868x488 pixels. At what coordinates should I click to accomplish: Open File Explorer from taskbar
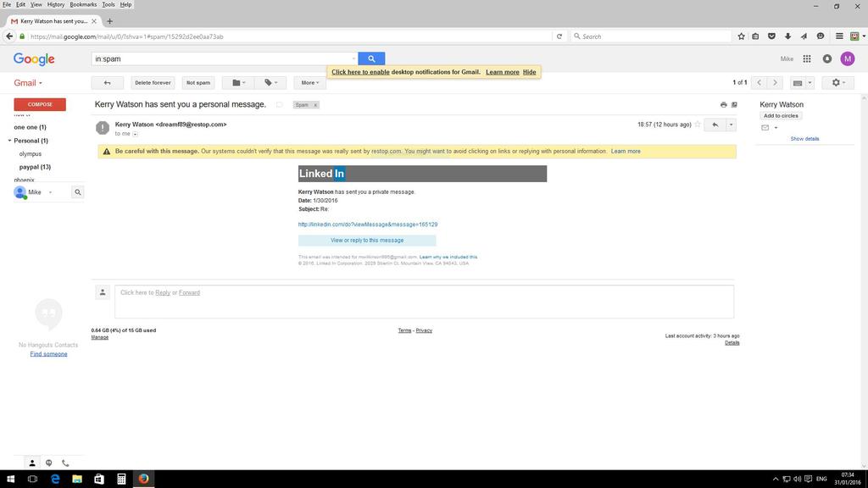click(77, 479)
